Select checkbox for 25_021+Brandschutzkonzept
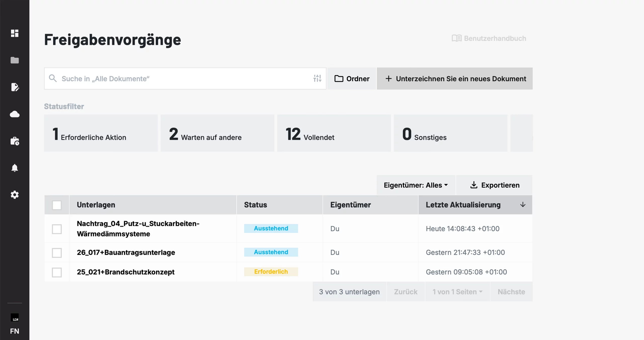Image resolution: width=644 pixels, height=340 pixels. [57, 272]
